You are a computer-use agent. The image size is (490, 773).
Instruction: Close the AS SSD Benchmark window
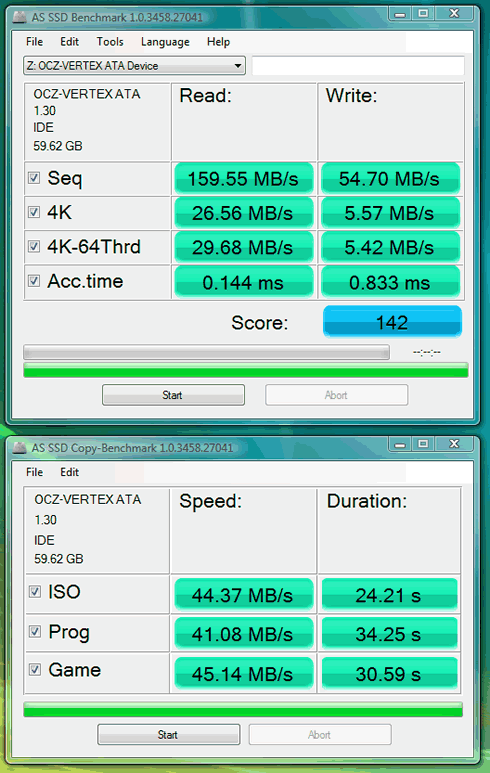click(x=454, y=14)
